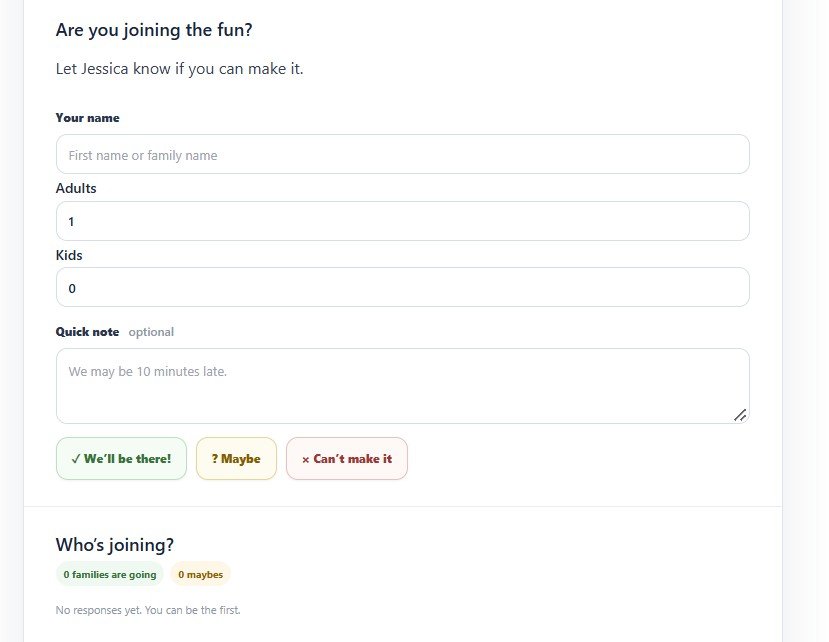Click the optional hint text
The width and height of the screenshot is (829, 642).
[x=151, y=332]
